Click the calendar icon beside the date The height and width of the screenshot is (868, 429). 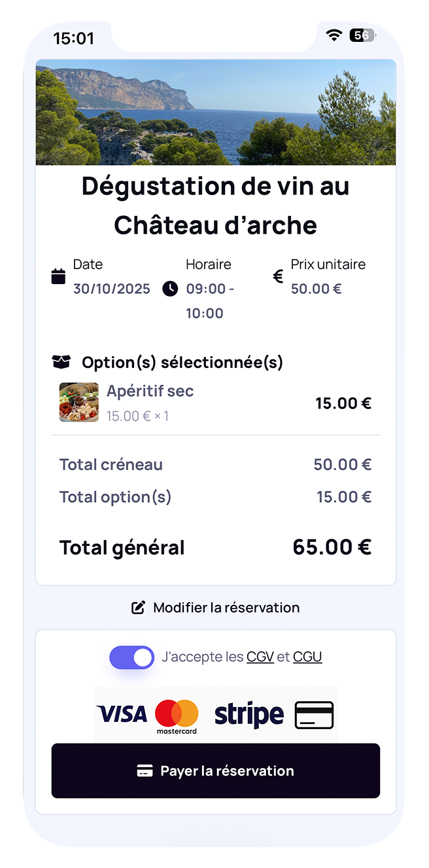tap(58, 276)
